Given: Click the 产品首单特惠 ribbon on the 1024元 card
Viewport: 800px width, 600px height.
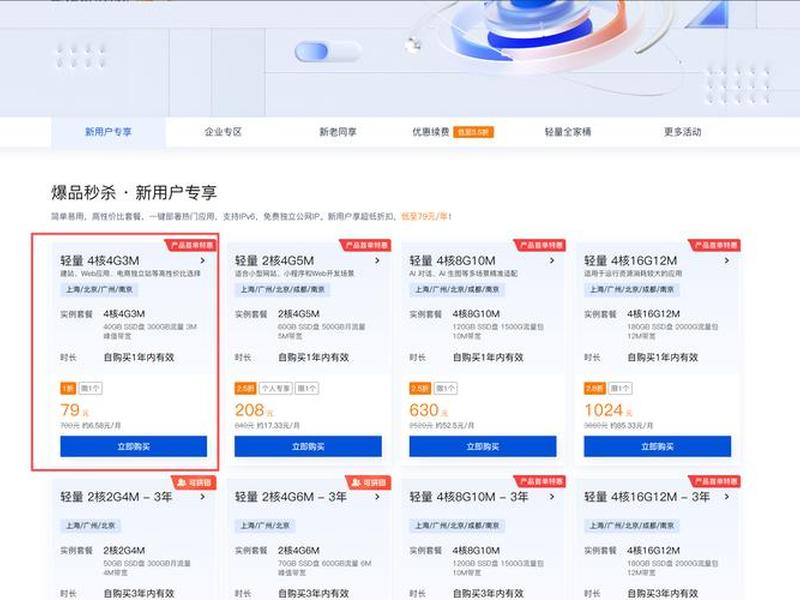Looking at the screenshot, I should tap(716, 245).
